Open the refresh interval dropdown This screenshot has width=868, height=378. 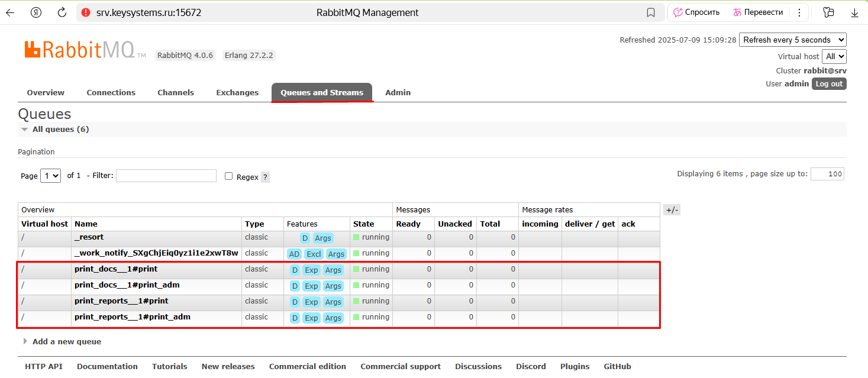[x=793, y=40]
